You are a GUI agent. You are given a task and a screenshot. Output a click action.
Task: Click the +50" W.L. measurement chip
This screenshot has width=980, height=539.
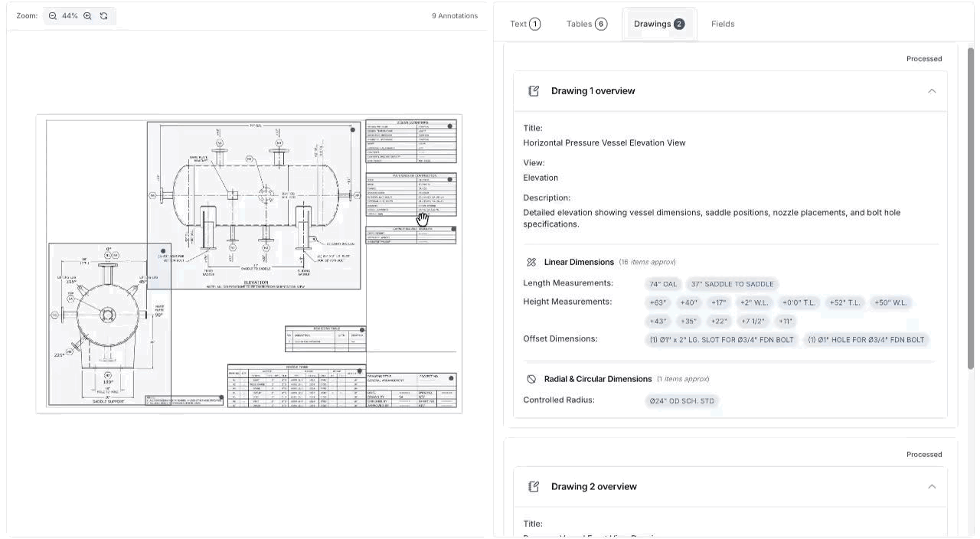(x=891, y=302)
